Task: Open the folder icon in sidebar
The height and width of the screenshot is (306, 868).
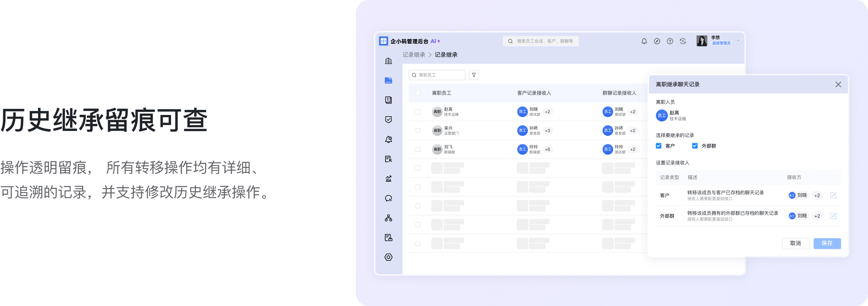Action: point(388,80)
